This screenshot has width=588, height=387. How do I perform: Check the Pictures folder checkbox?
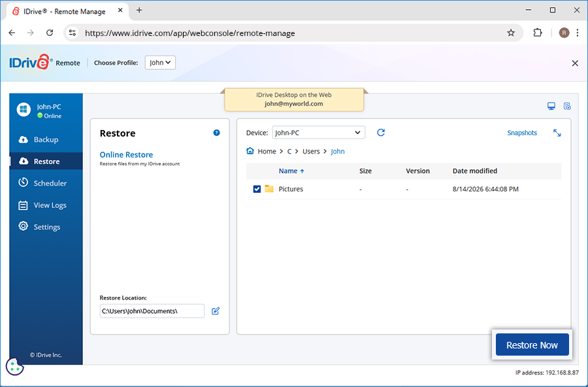[x=257, y=189]
